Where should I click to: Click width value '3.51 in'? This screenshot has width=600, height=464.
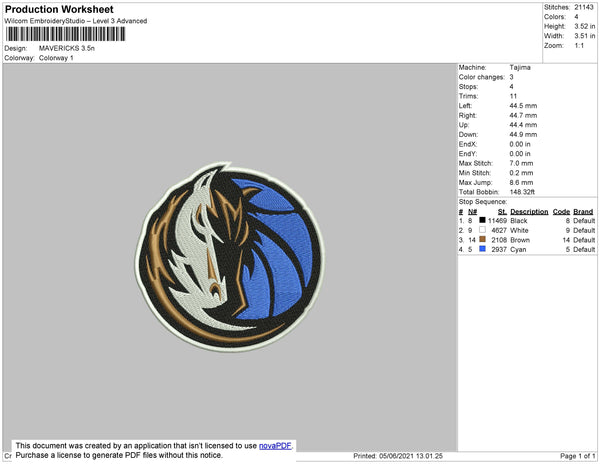pyautogui.click(x=585, y=36)
